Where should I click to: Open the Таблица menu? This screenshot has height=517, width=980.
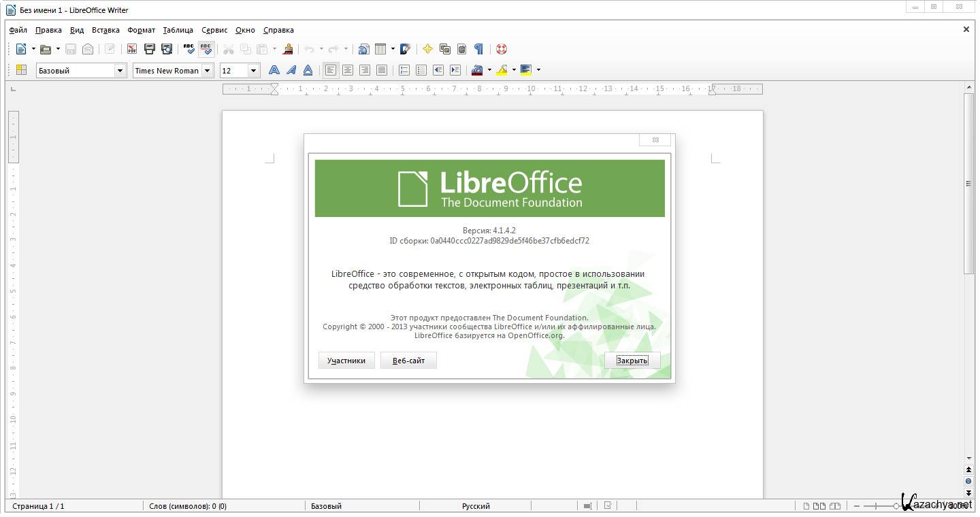tap(178, 30)
